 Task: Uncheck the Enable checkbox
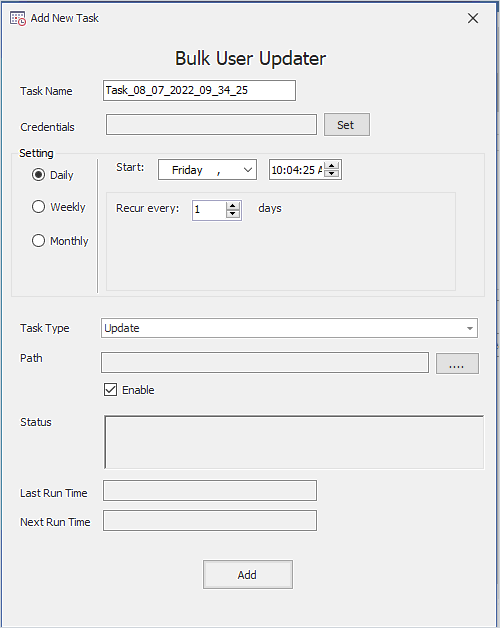[x=111, y=390]
